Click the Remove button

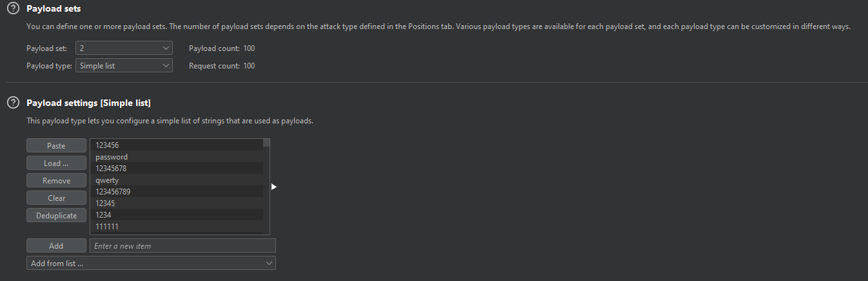click(x=56, y=181)
